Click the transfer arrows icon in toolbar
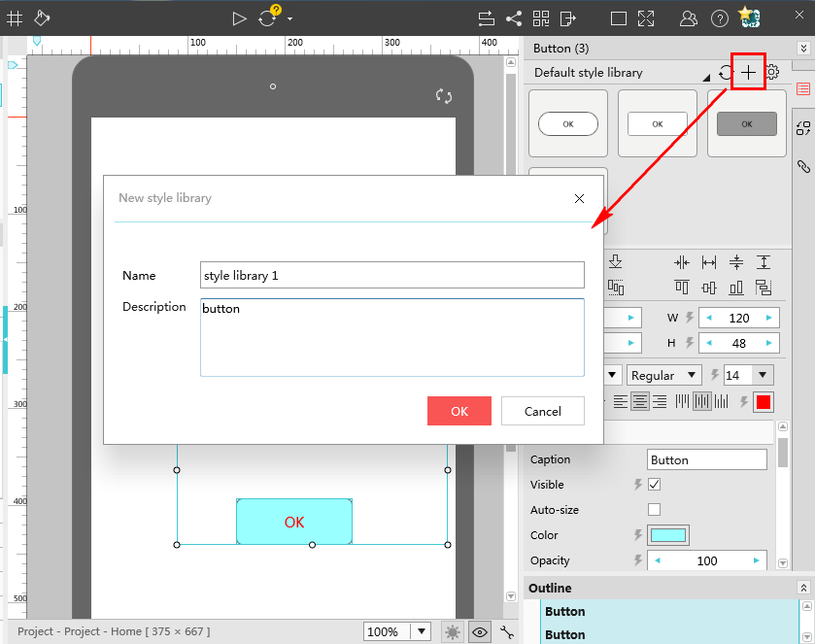The image size is (815, 644). 487,19
